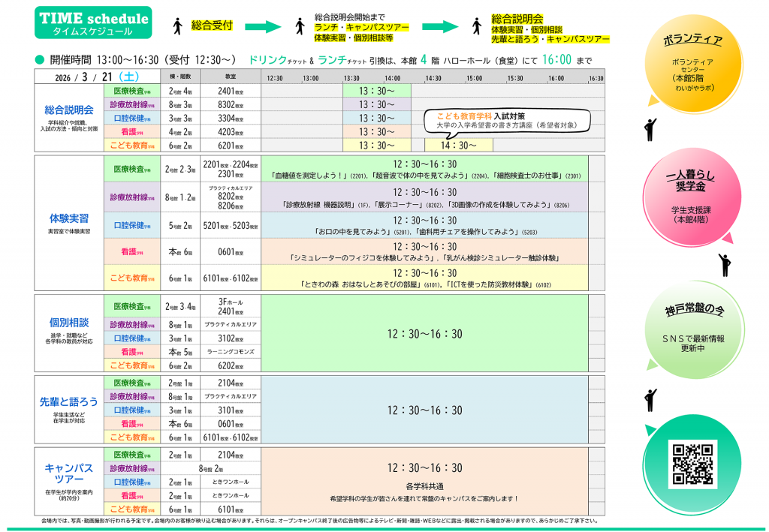769x532 pixels.
Task: Select the キャンパスツアー section header in the table
Action: coord(68,473)
